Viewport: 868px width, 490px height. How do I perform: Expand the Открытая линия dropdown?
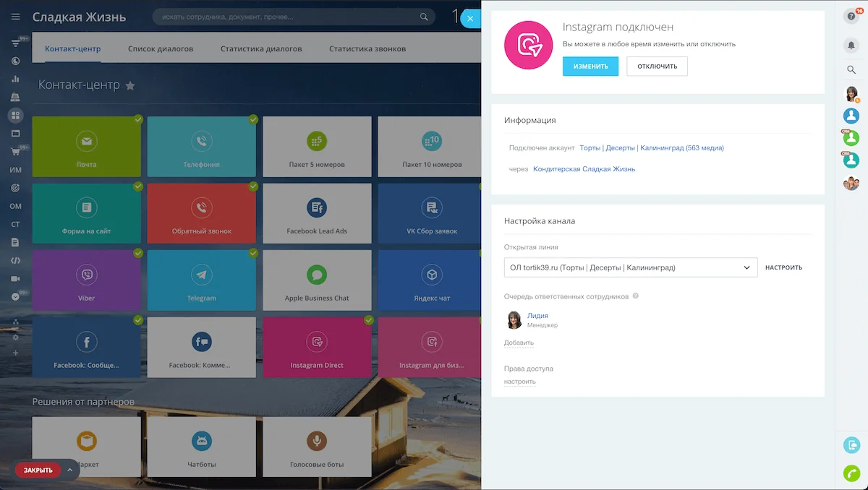tap(746, 267)
